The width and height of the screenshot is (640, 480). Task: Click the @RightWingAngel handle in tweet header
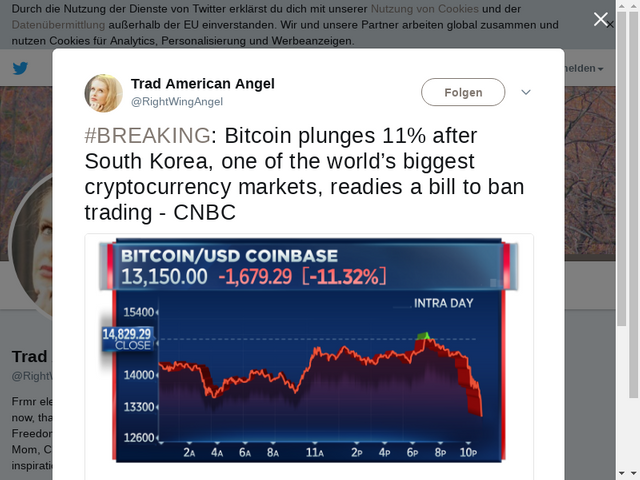177,101
